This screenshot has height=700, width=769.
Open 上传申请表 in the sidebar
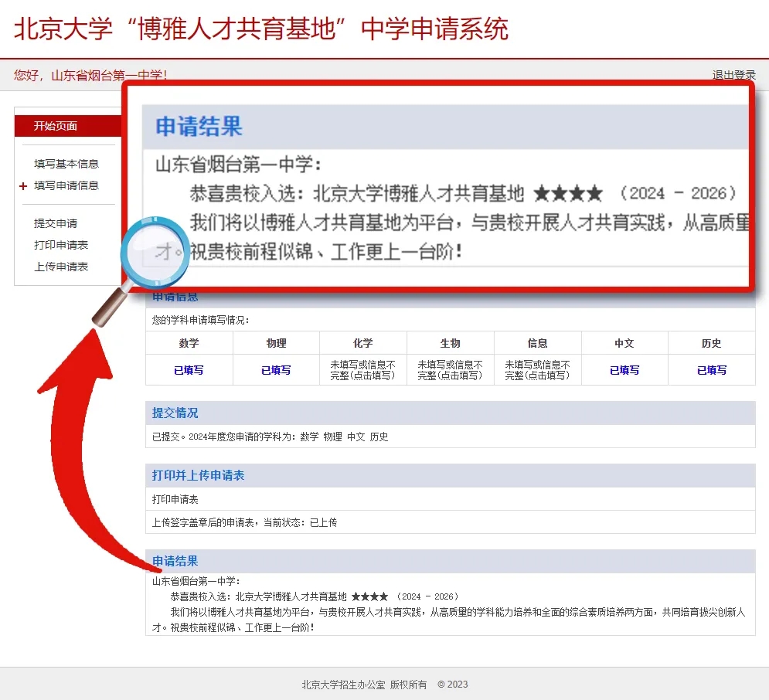click(x=61, y=267)
